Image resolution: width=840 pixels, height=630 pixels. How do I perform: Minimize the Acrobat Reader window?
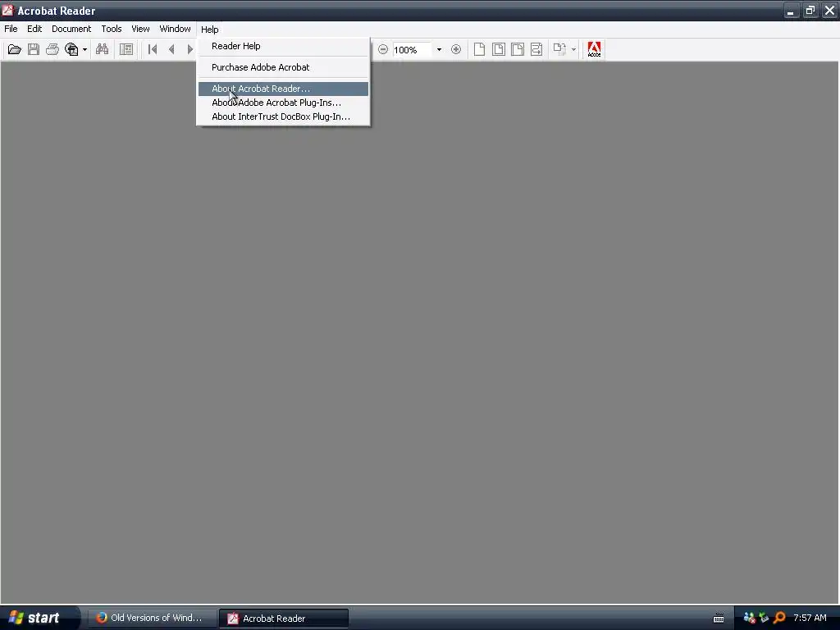(792, 11)
